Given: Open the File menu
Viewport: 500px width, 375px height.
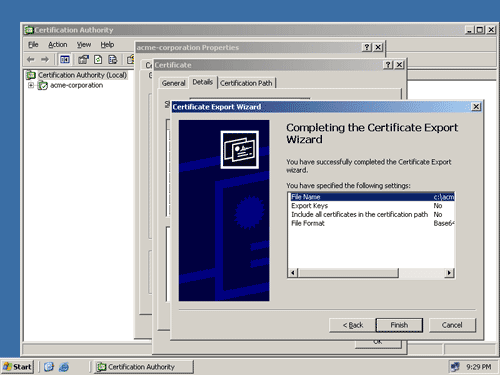Looking at the screenshot, I should coord(33,45).
